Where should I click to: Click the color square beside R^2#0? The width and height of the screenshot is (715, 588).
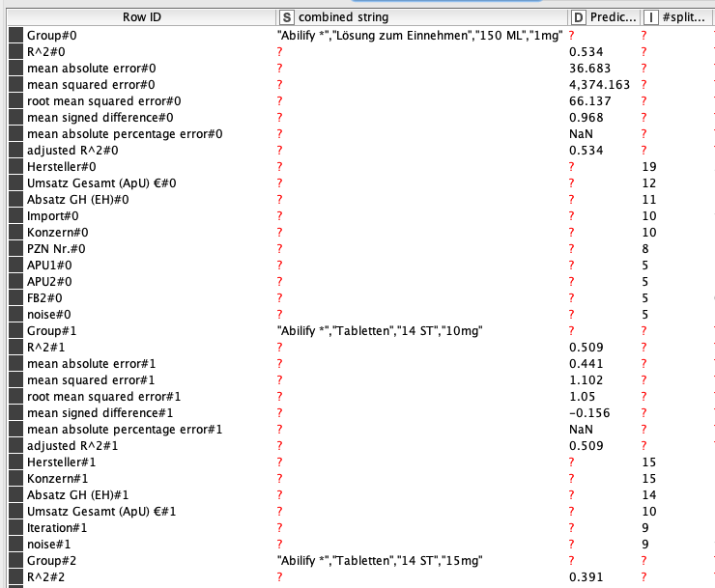pyautogui.click(x=15, y=52)
